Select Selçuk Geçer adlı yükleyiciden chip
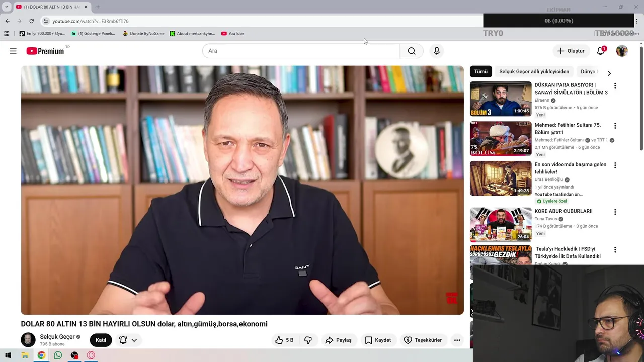Screen dimensions: 644x362 [534, 72]
